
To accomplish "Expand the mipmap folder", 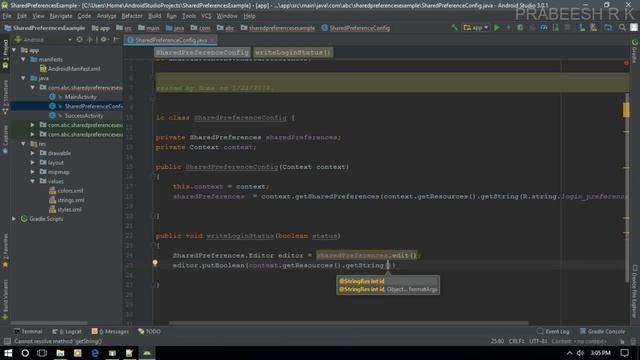I will coord(33,172).
